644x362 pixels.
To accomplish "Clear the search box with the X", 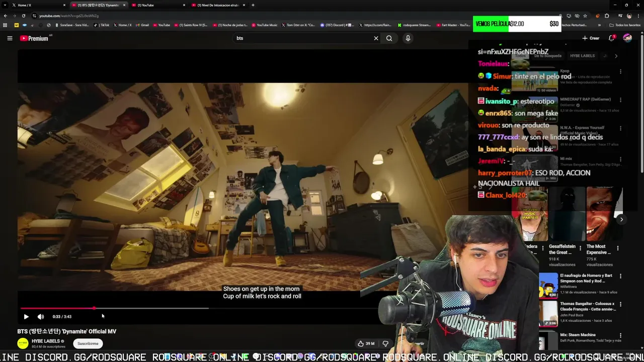I will click(376, 38).
